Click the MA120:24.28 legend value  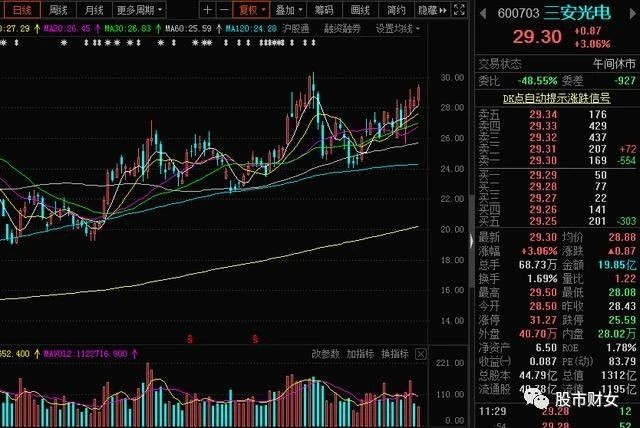pyautogui.click(x=251, y=29)
